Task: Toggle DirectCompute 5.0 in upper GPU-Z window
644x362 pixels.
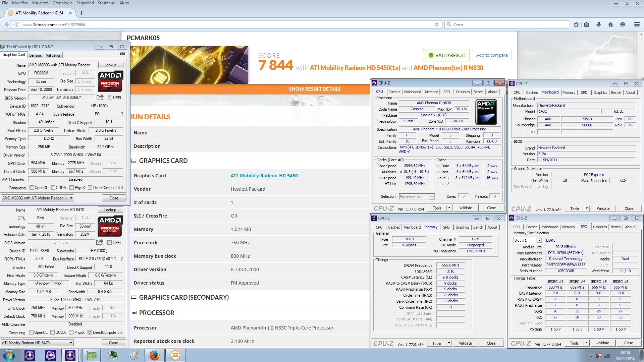Action: point(90,188)
